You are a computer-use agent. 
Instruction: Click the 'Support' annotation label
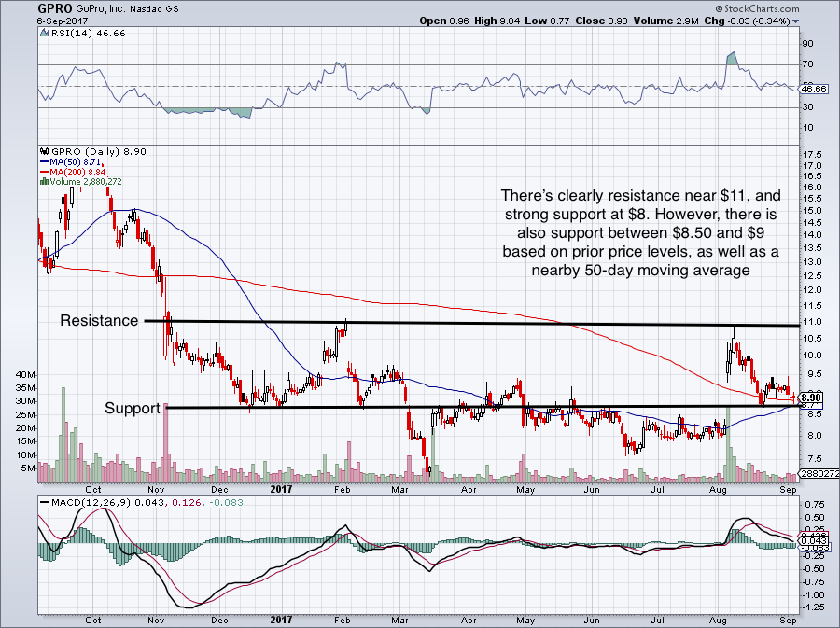point(133,408)
